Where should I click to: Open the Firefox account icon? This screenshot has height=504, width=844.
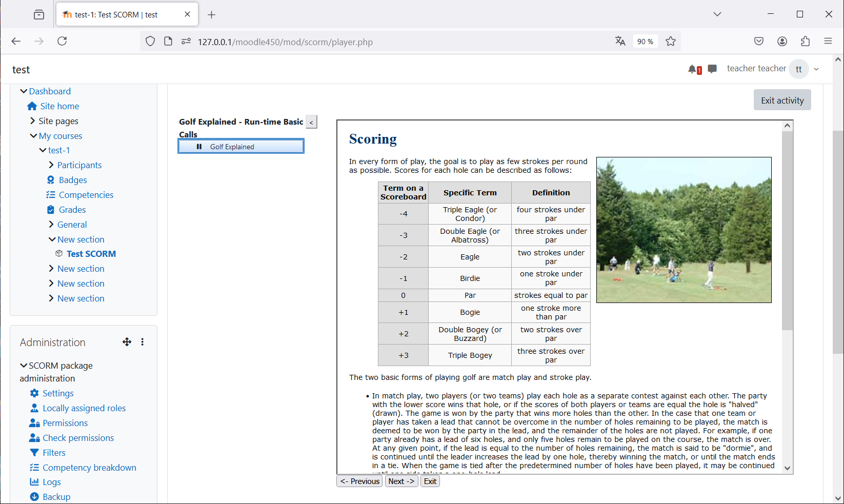coord(782,42)
